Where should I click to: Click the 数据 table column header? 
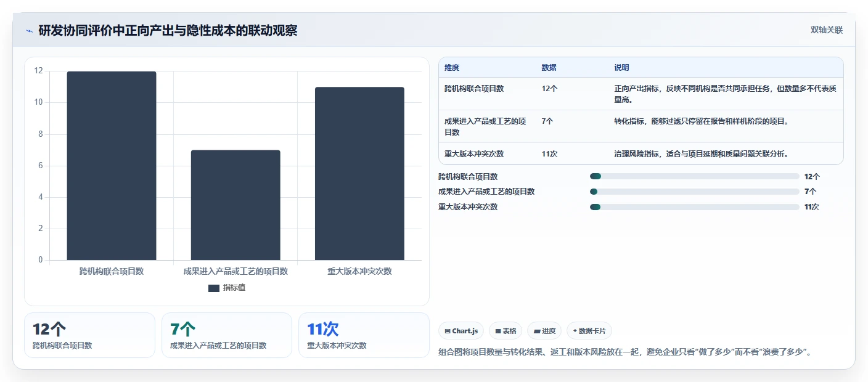pos(549,68)
